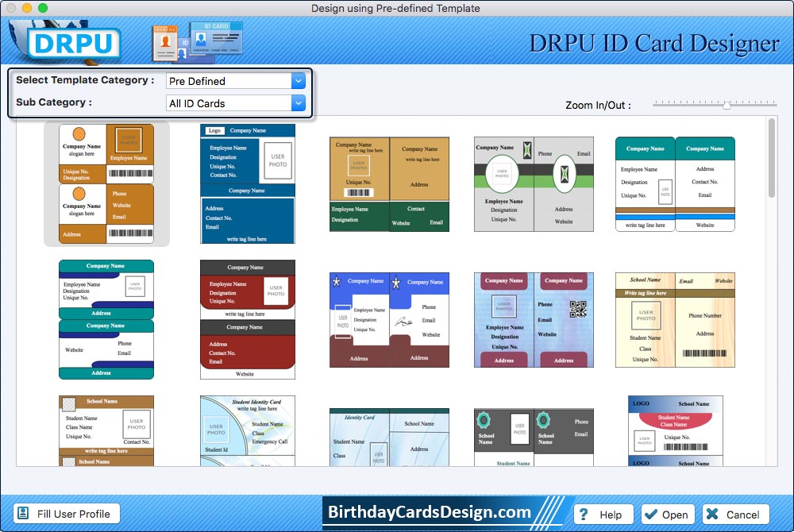Click the Fill User Profile icon

(x=23, y=513)
